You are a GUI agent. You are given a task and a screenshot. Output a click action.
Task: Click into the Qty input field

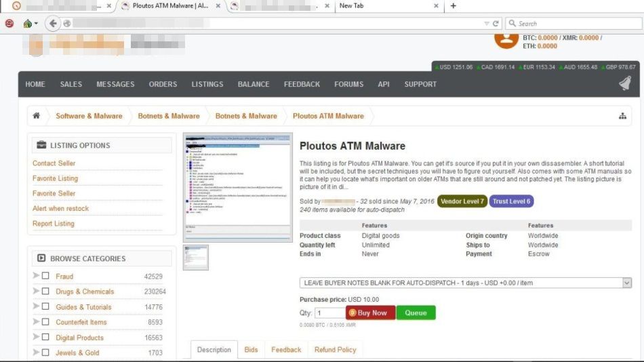point(329,313)
